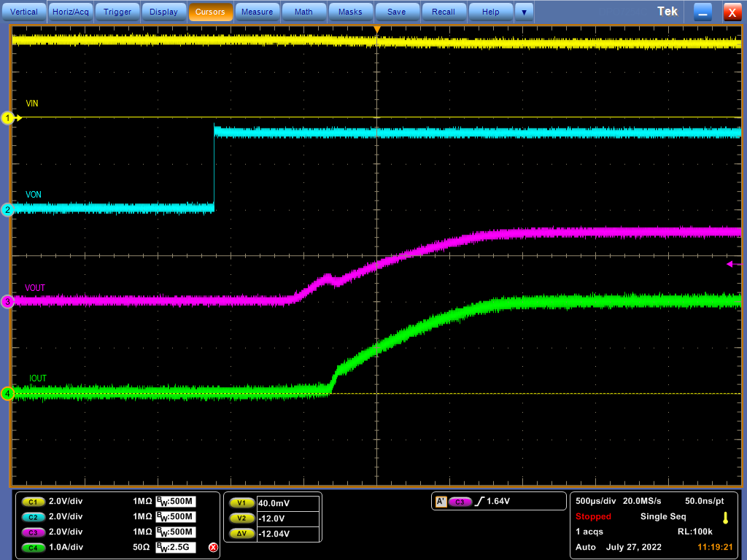Toggle the C2 channel badge
The width and height of the screenshot is (747, 560).
click(33, 517)
